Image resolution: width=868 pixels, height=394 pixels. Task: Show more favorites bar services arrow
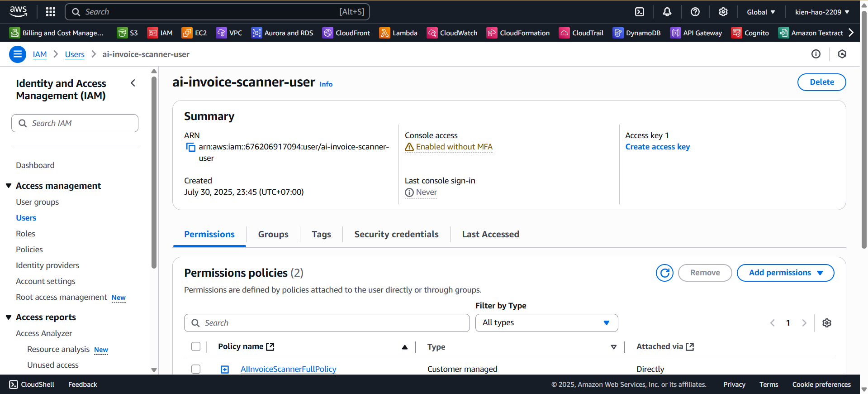click(x=851, y=33)
